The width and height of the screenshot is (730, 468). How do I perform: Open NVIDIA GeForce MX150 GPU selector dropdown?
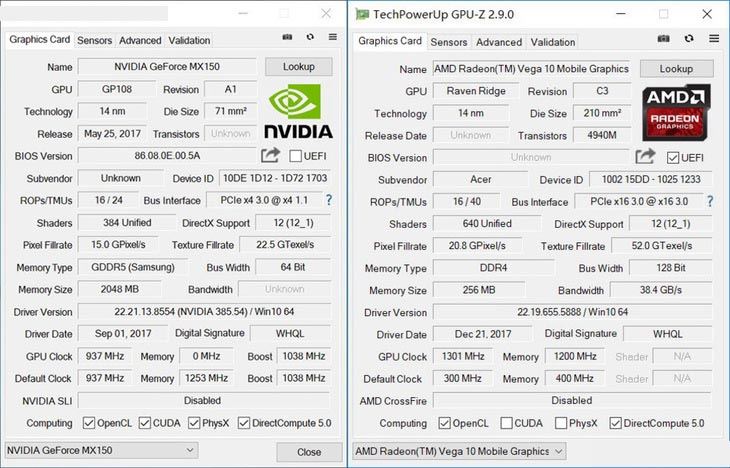pos(101,450)
